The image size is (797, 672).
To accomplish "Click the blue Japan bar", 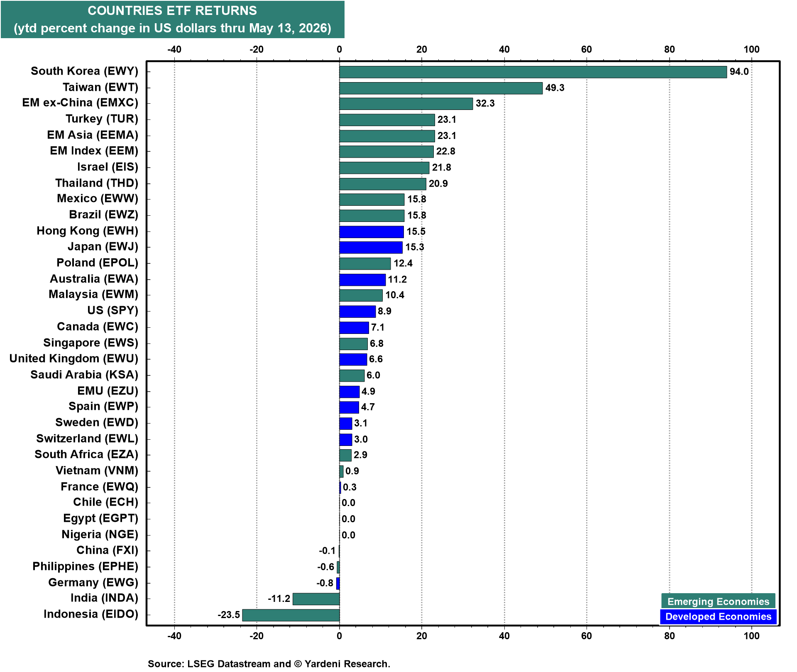I will [371, 248].
